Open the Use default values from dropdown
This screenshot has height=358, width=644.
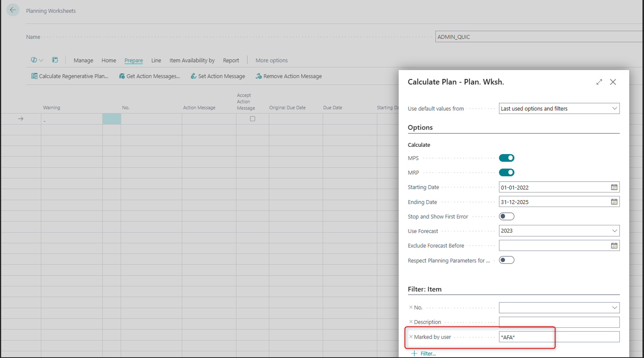614,108
